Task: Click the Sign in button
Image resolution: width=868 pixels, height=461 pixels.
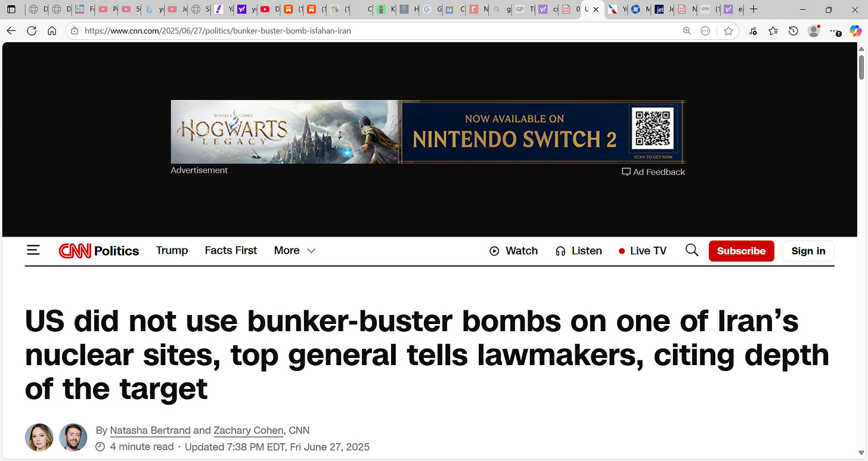Action: (808, 251)
